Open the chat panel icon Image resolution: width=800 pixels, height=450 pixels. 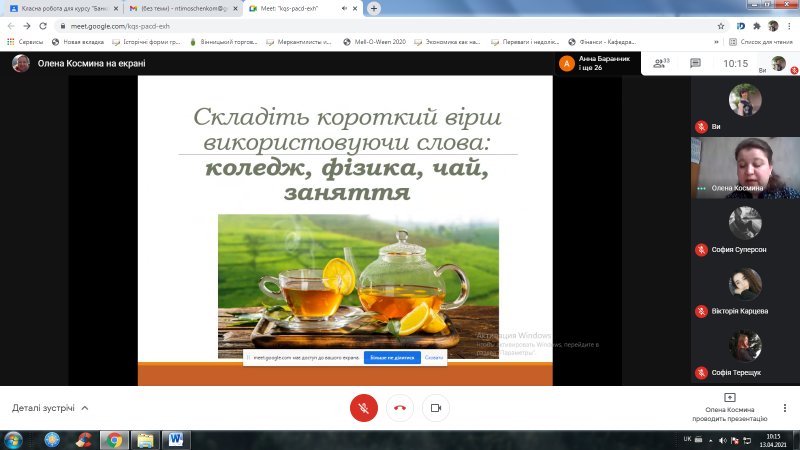tap(695, 63)
